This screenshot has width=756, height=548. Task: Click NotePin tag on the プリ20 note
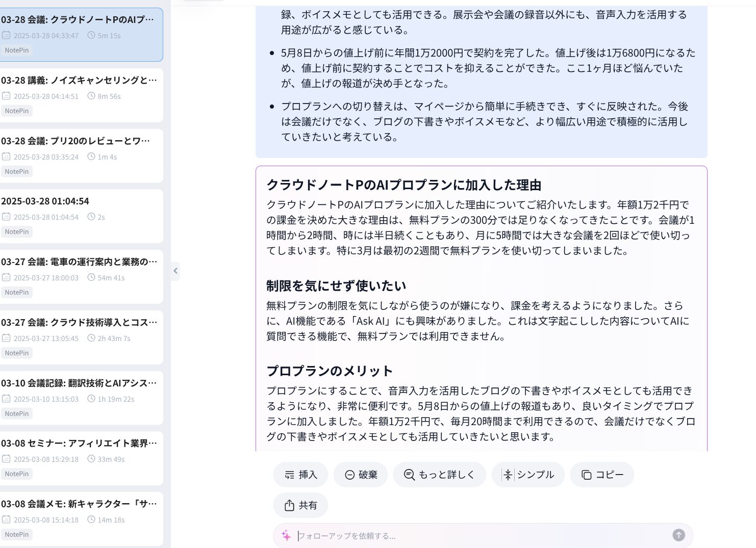[x=16, y=171]
